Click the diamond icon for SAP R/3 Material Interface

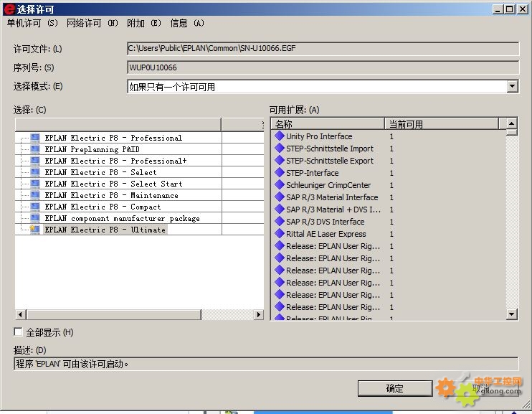[280, 197]
